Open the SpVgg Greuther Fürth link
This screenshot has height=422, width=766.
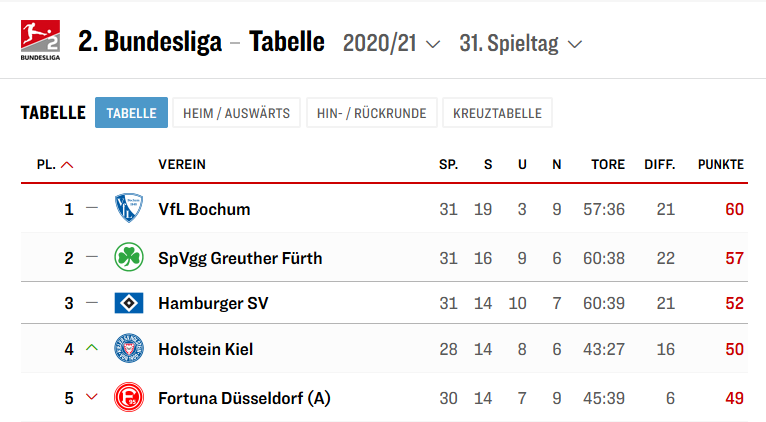(240, 258)
